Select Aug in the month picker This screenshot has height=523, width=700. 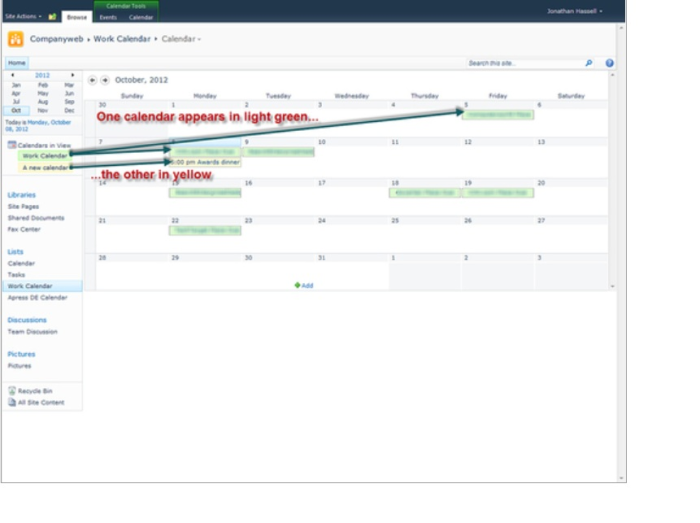(43, 102)
